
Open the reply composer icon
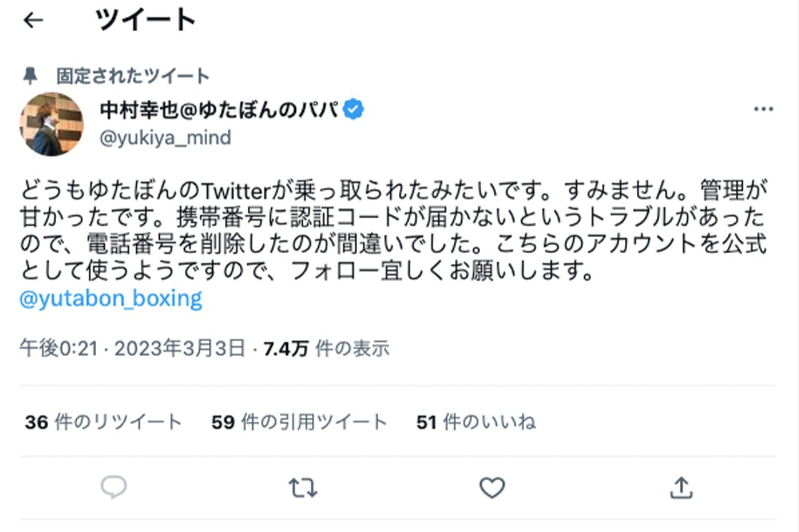point(114,488)
